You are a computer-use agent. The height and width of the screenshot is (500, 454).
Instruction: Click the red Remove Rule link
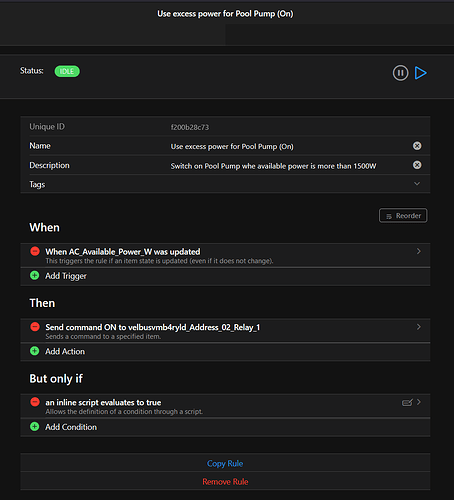[x=225, y=482]
